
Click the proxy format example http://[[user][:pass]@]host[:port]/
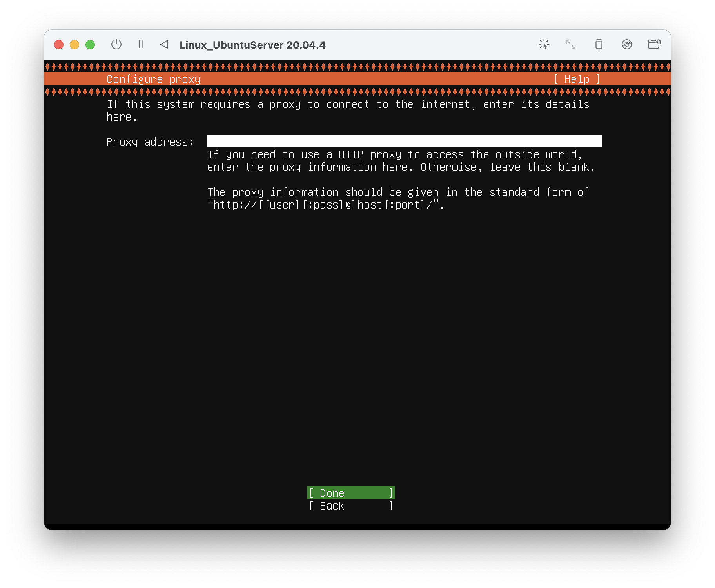[x=326, y=205]
